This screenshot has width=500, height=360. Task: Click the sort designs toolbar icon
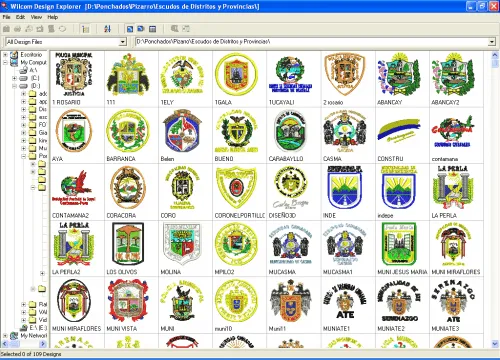[107, 29]
